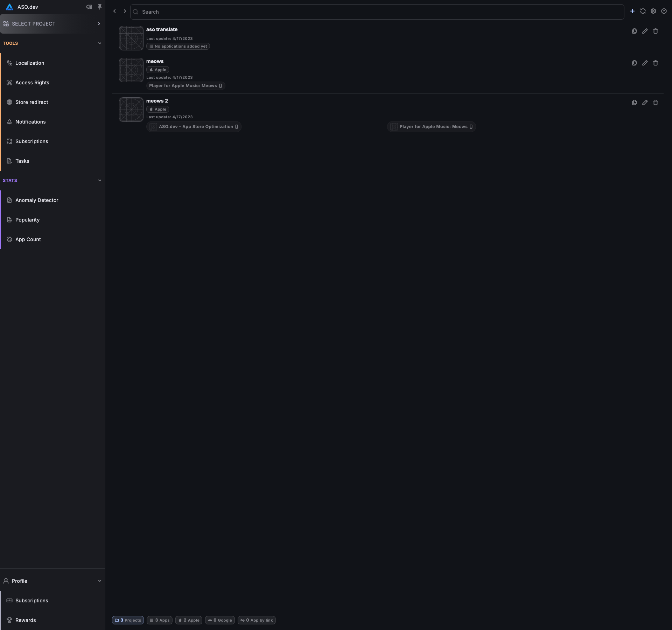672x630 pixels.
Task: Open Notifications in the Tools section
Action: (53, 122)
